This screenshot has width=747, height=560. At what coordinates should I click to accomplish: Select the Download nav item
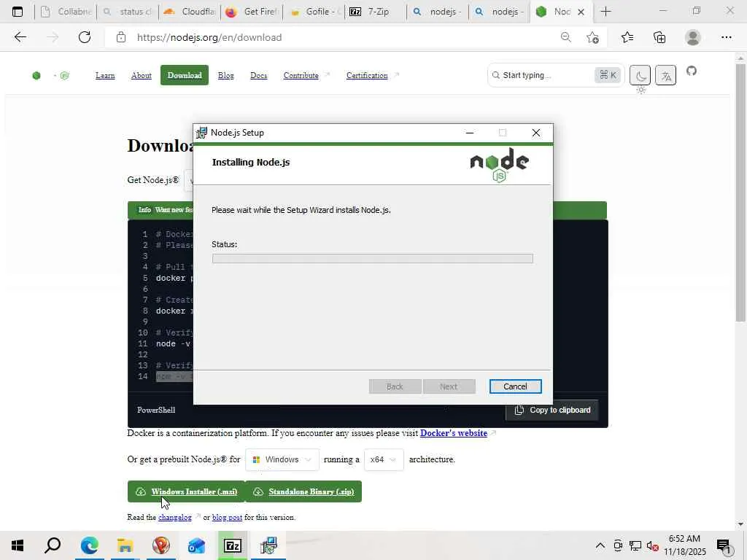[185, 75]
